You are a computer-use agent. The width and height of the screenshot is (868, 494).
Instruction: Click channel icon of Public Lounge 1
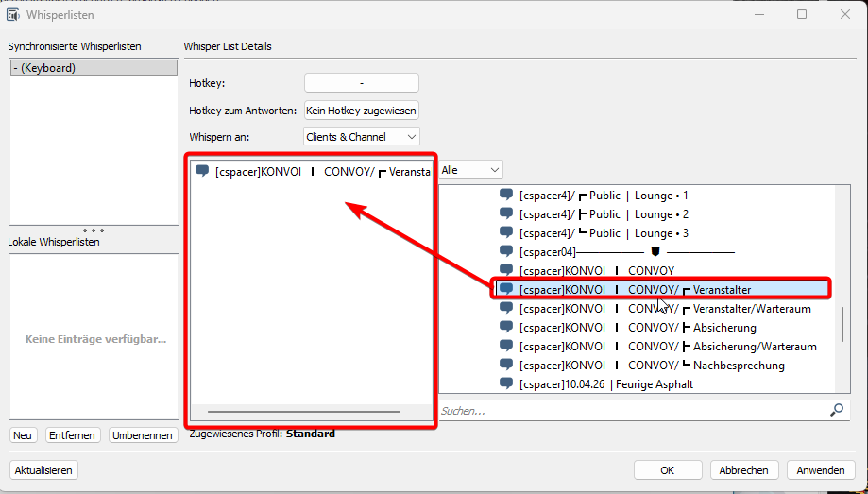(x=506, y=196)
